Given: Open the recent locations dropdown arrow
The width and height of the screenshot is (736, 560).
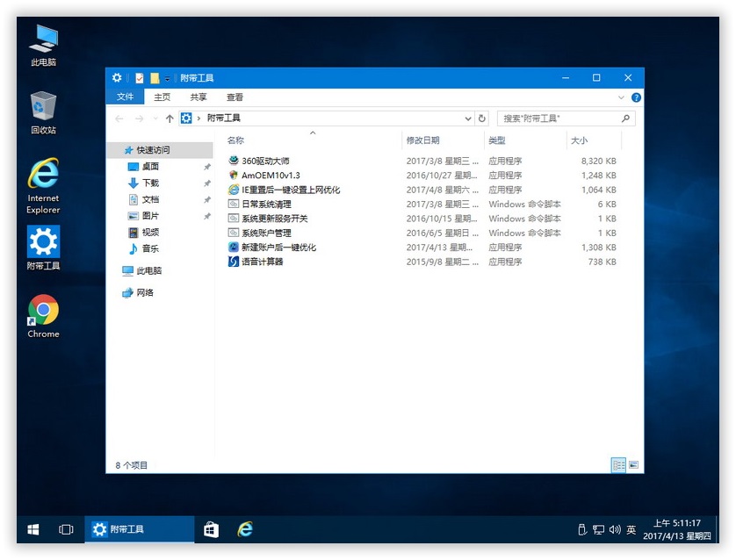Looking at the screenshot, I should tap(155, 118).
